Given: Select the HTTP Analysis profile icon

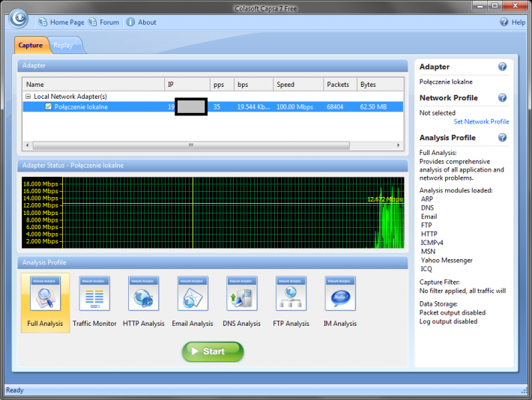Looking at the screenshot, I should (x=144, y=294).
